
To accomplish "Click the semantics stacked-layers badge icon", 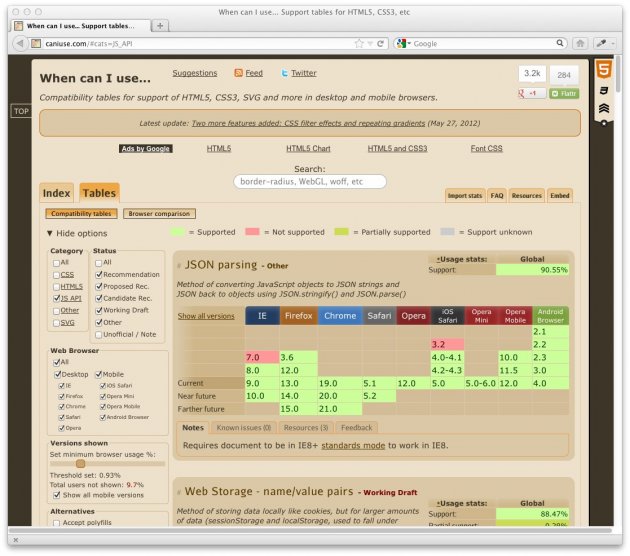I will pos(603,108).
